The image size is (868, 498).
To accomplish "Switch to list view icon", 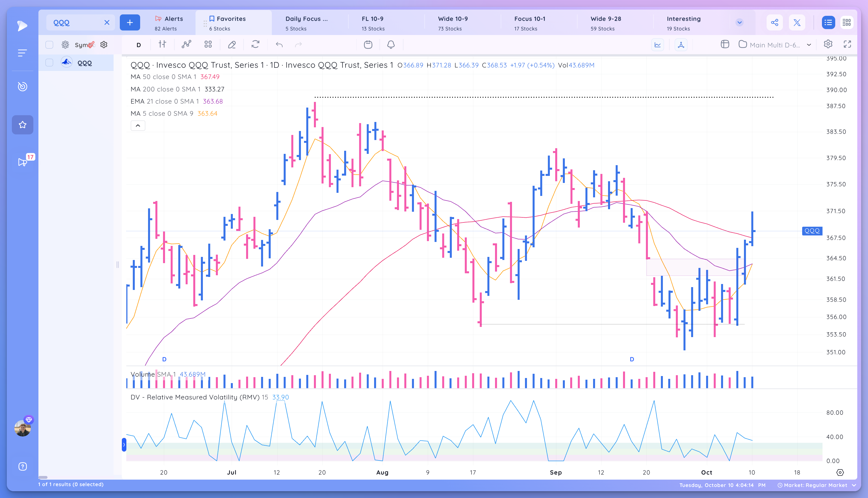I will pos(828,23).
